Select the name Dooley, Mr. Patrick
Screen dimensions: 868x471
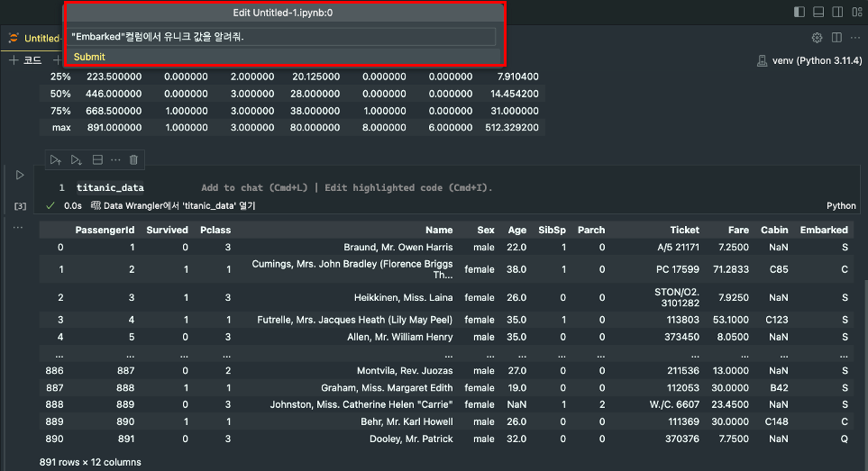(411, 439)
